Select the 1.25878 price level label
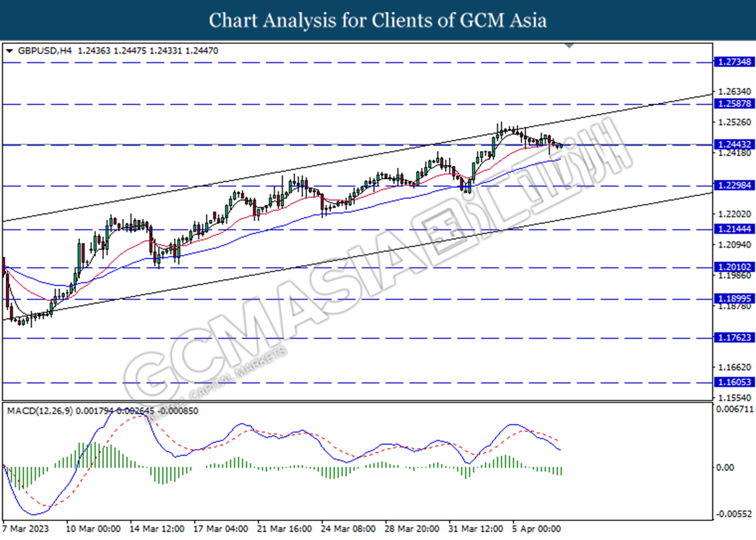 pyautogui.click(x=734, y=104)
